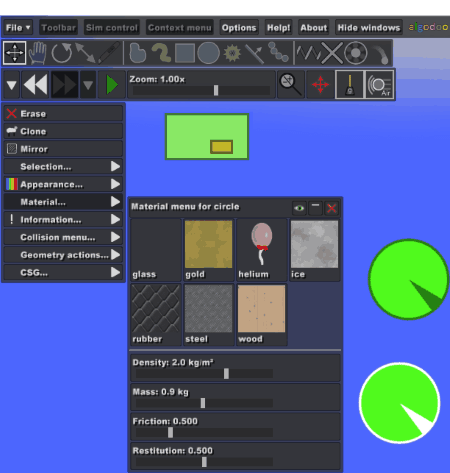Select the Fixate (X) tool
Viewport: 450px width, 473px height.
(332, 53)
